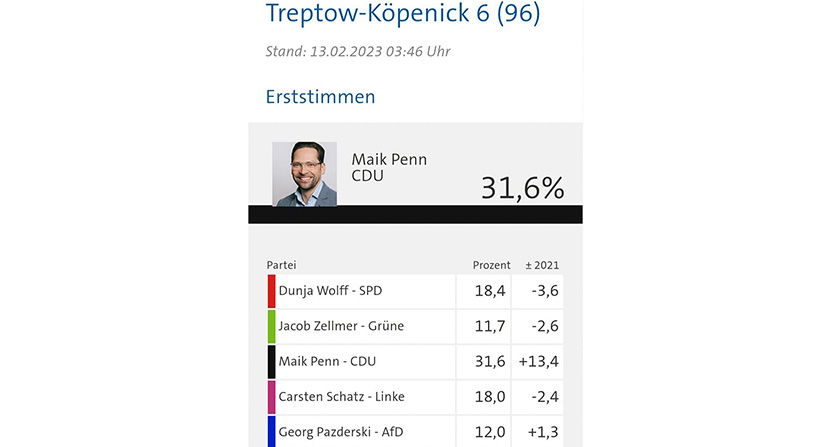
Task: Click the magenta Linke color bar
Action: pos(271,397)
